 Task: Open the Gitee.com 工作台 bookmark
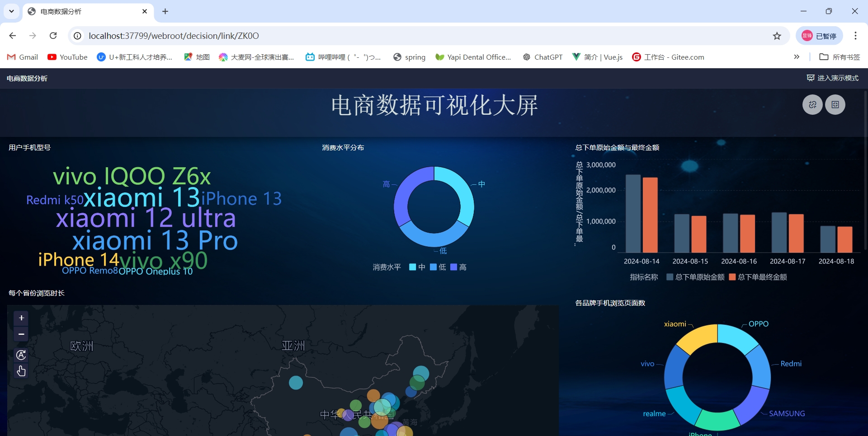point(668,57)
